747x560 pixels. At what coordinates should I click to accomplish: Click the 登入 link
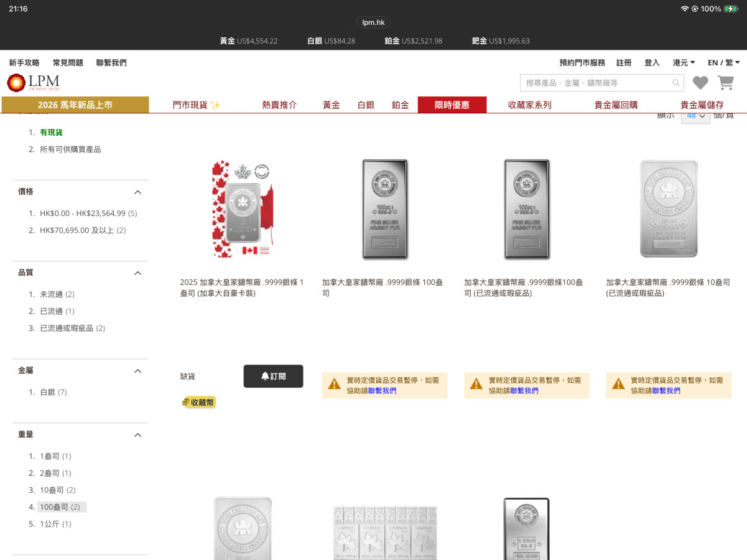tap(652, 63)
